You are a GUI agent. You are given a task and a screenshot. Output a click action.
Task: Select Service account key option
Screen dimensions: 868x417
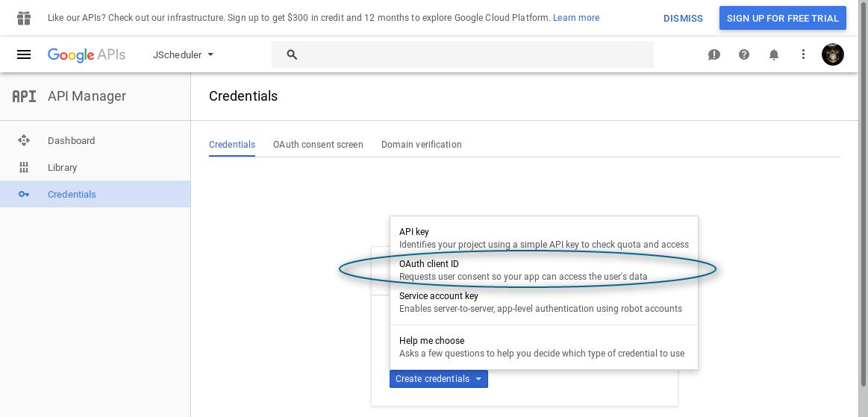pyautogui.click(x=543, y=303)
